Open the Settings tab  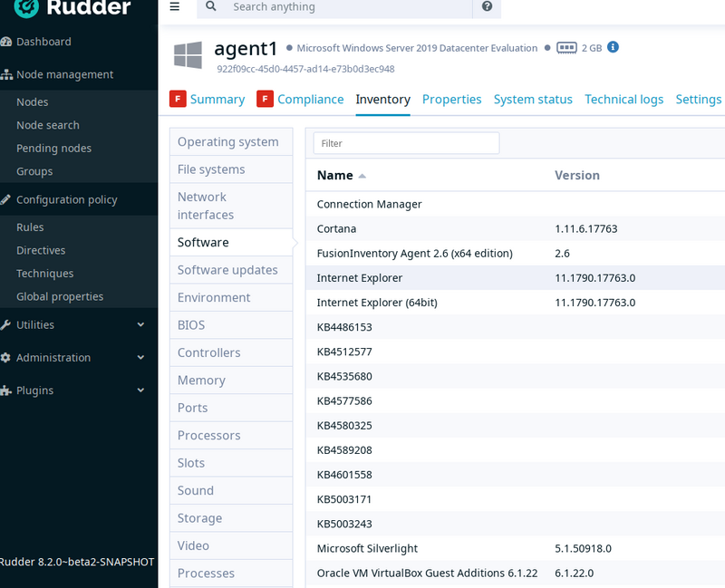[x=698, y=100]
